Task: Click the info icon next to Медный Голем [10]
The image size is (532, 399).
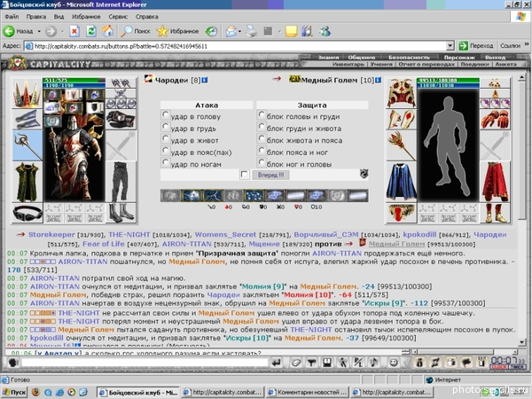Action: click(x=378, y=80)
